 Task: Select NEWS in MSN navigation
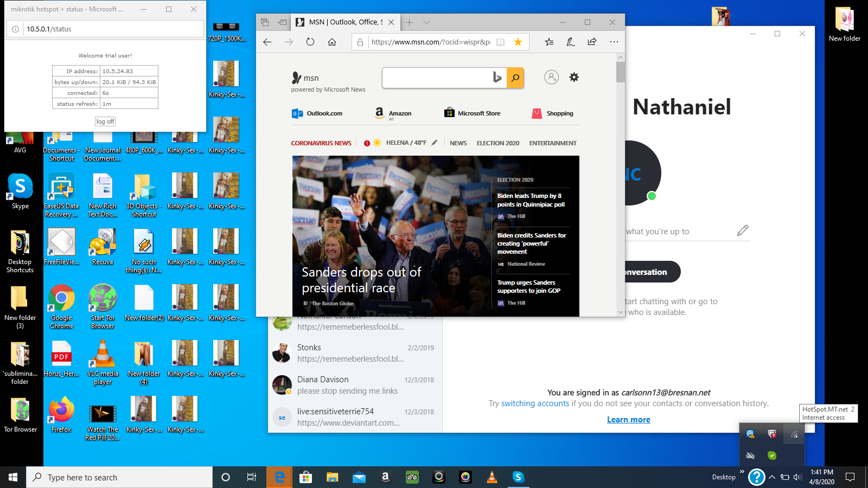458,143
